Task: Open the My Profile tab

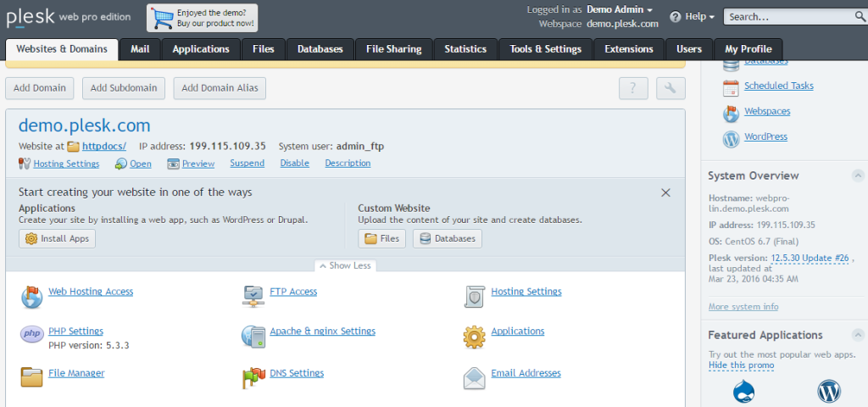Action: (x=748, y=49)
